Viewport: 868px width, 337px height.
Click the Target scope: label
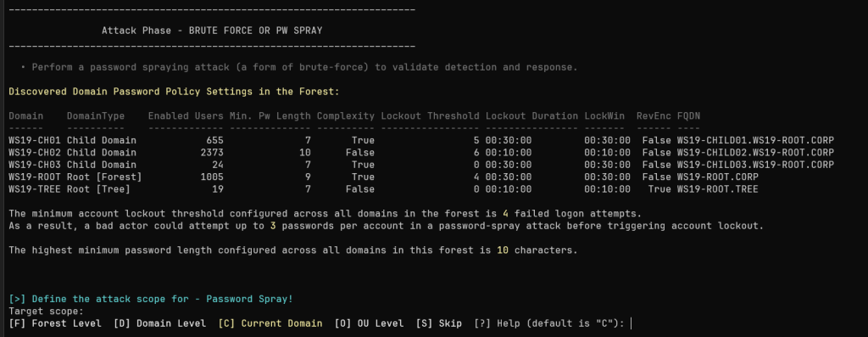pyautogui.click(x=47, y=311)
